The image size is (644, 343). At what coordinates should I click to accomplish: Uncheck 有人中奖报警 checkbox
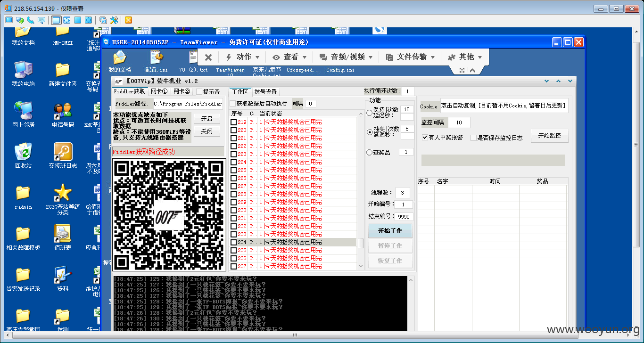coord(425,138)
